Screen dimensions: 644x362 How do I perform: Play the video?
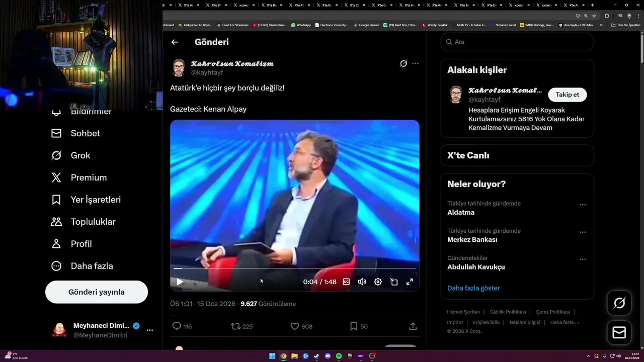click(x=180, y=282)
